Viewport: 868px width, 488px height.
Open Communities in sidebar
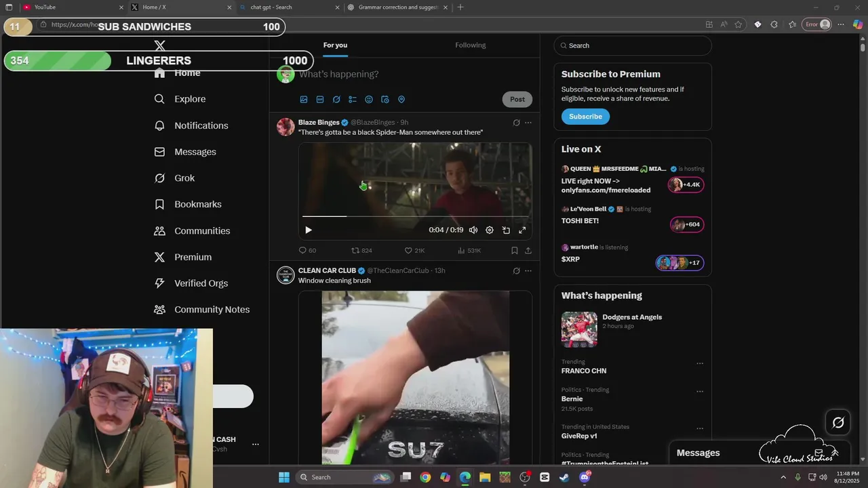point(193,231)
